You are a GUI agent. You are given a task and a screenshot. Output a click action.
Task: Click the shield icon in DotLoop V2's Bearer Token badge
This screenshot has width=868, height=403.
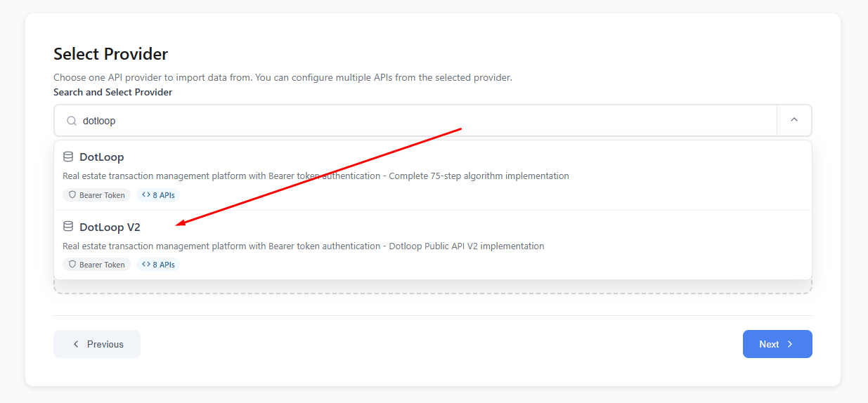(x=72, y=265)
